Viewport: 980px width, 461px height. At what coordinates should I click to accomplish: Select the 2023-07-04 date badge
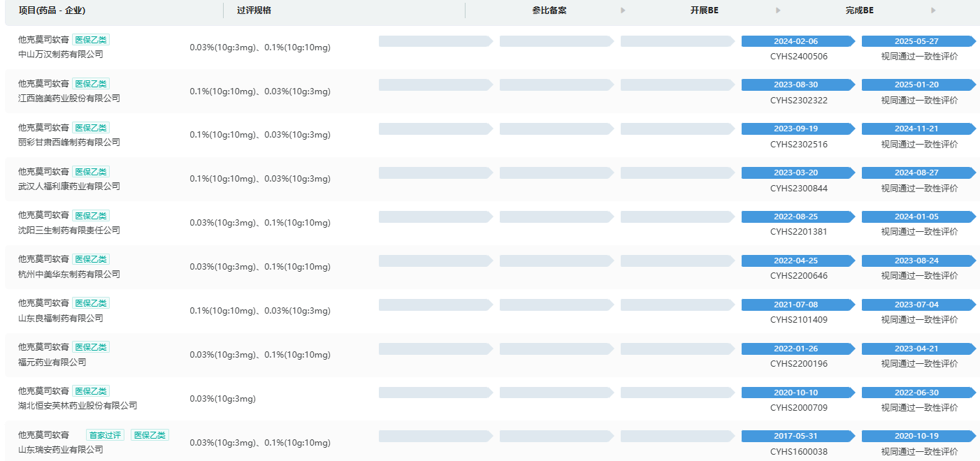[x=918, y=305]
